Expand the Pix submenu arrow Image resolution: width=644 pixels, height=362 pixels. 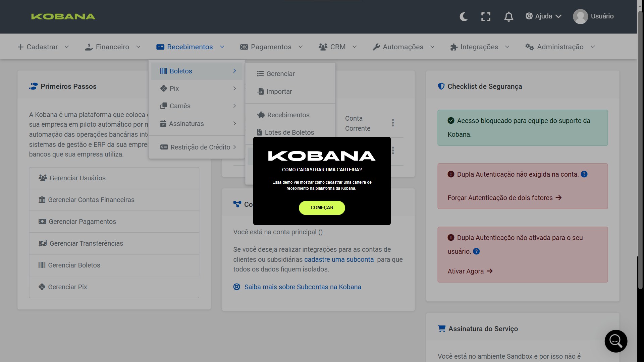[234, 88]
